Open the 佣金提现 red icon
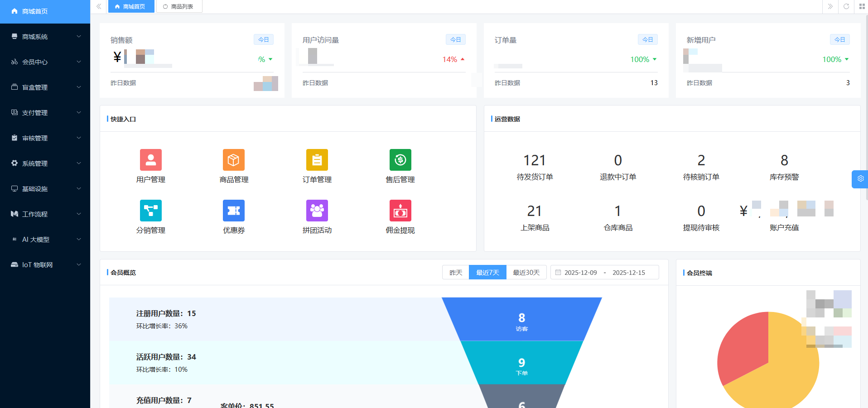Viewport: 868px width, 408px height. point(400,211)
